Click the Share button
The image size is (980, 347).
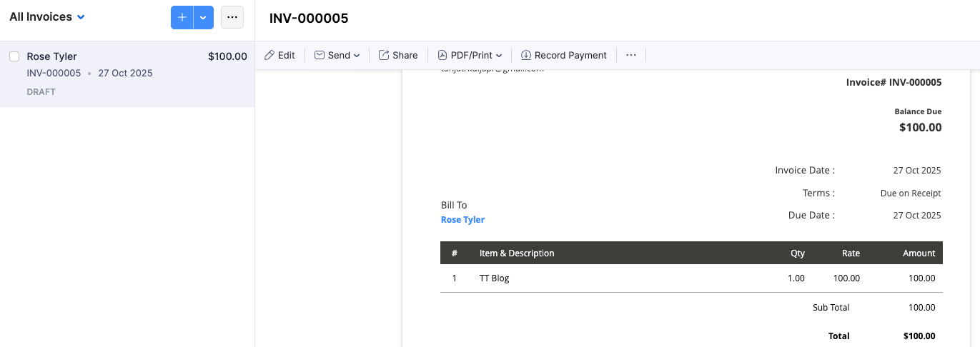point(398,55)
